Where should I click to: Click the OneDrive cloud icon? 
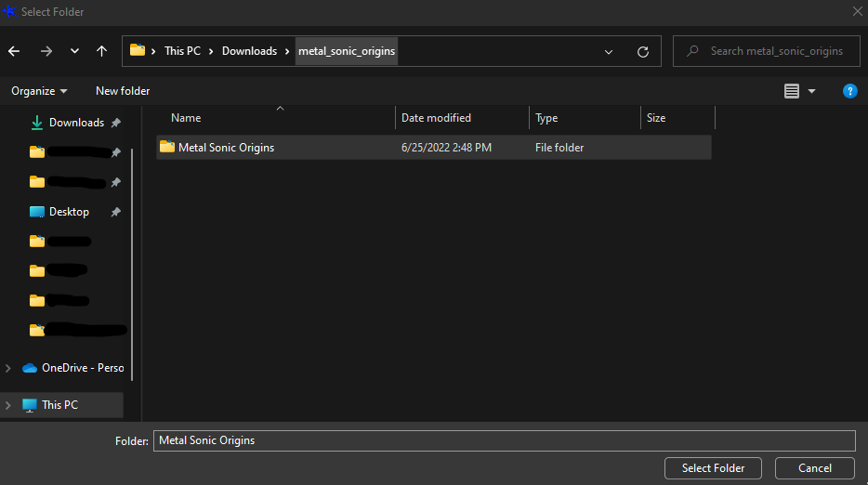(x=30, y=368)
